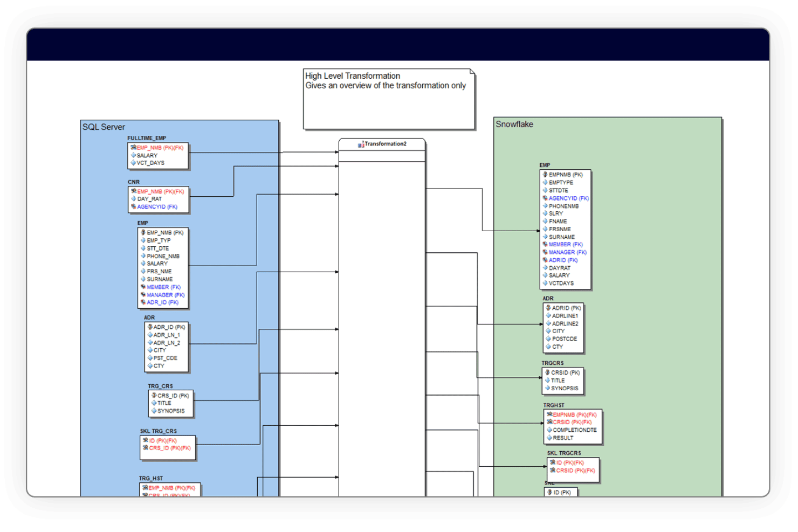Click the key icon beside ADRID in Snowflake ADR

point(548,308)
